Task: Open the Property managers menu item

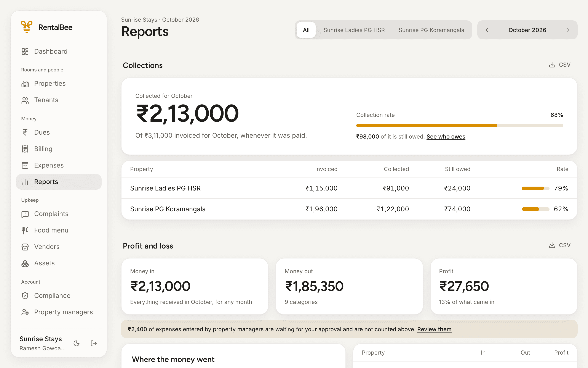Action: [x=59, y=312]
